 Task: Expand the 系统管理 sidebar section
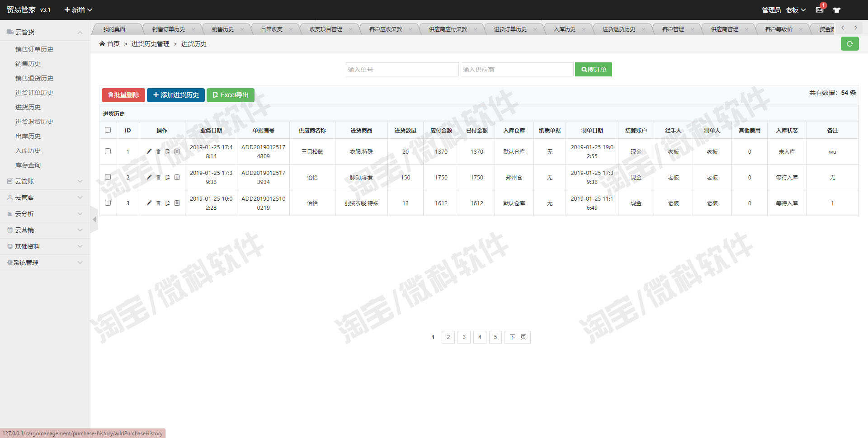click(45, 263)
